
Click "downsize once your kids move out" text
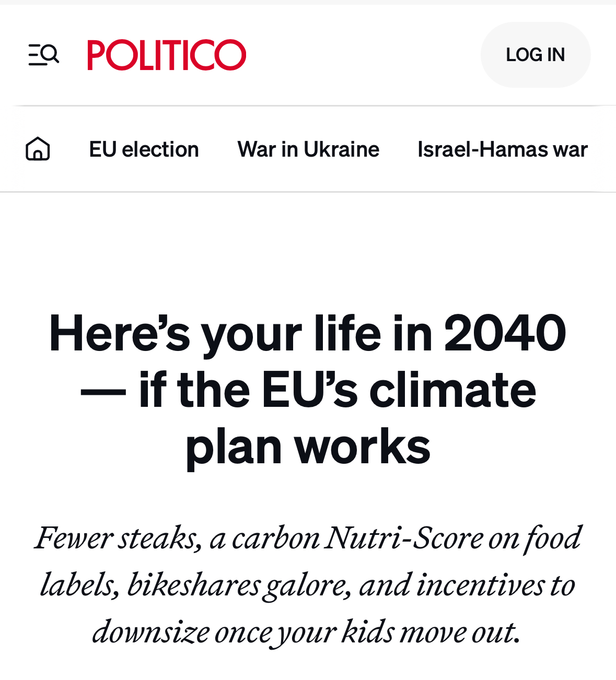pyautogui.click(x=306, y=632)
